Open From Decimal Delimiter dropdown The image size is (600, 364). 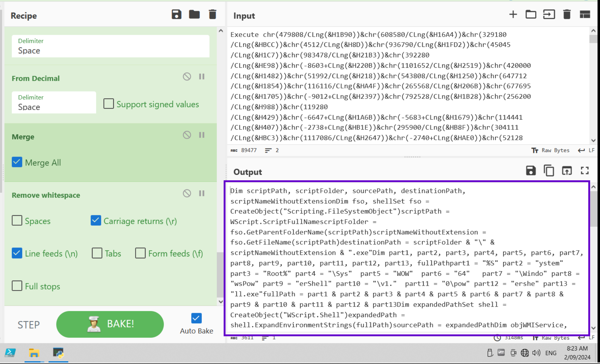tap(54, 103)
